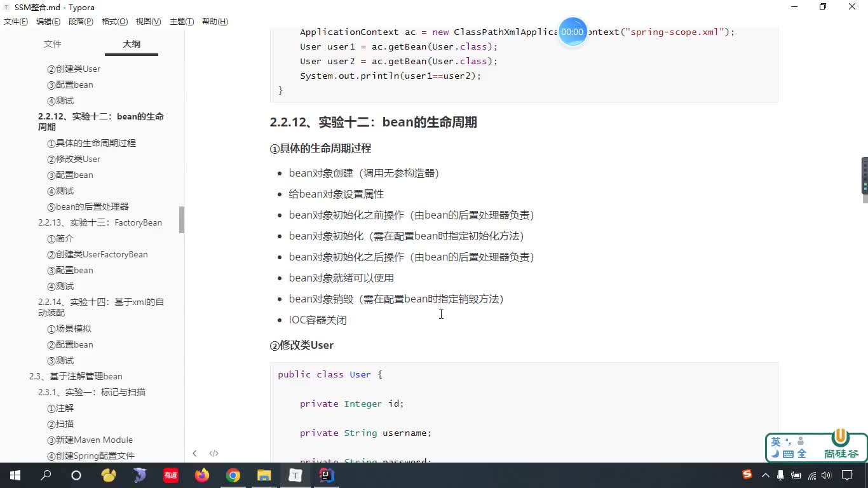Click heading 2.2.12、实验十二:bean的生命周期
Image resolution: width=868 pixels, height=488 pixels.
(x=373, y=122)
